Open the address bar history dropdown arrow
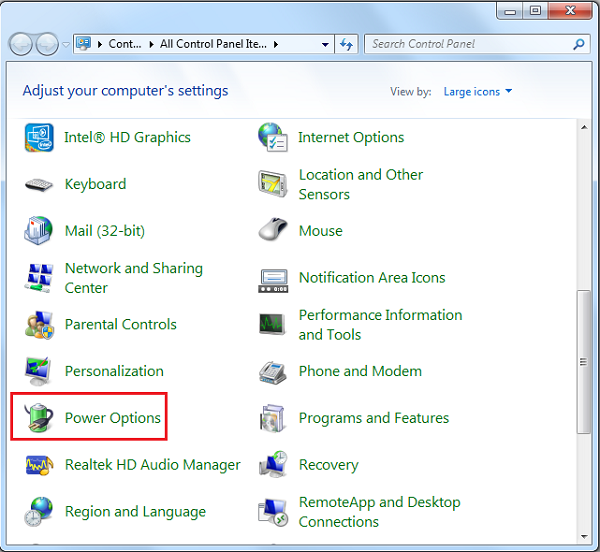600x552 pixels. pos(325,45)
